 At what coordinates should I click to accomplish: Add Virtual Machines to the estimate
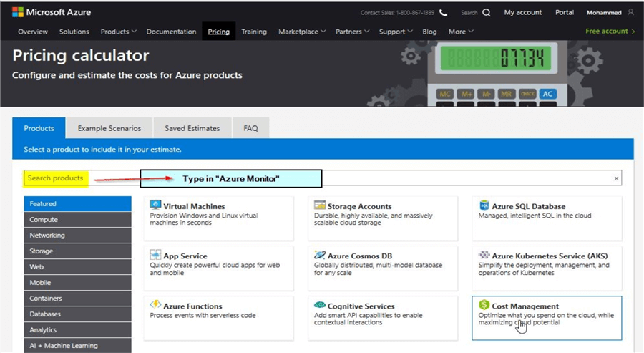[x=218, y=218]
